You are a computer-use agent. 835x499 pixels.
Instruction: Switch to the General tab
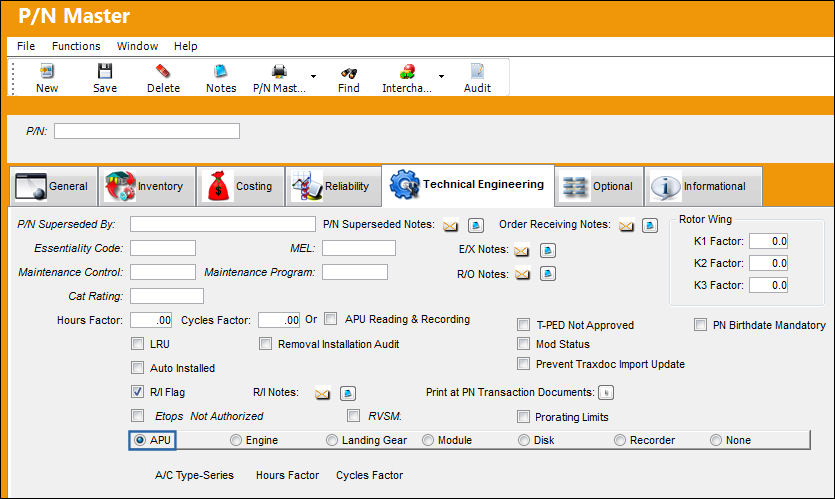(53, 186)
